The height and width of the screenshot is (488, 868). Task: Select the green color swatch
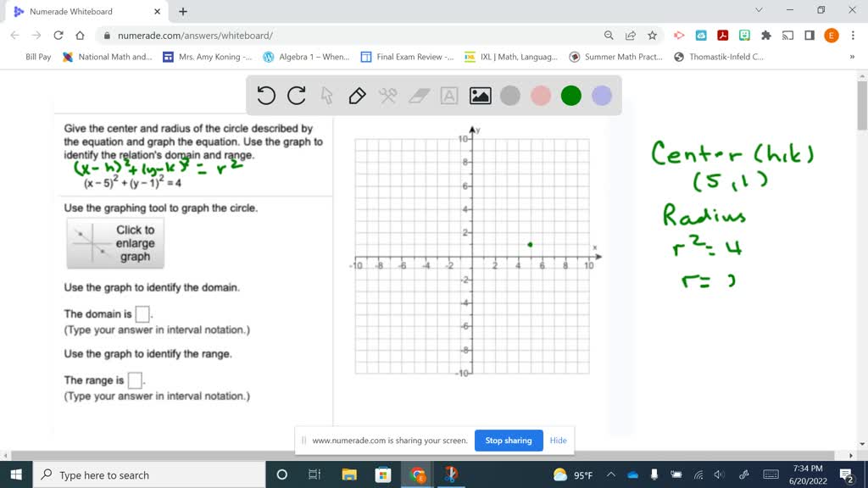point(570,96)
